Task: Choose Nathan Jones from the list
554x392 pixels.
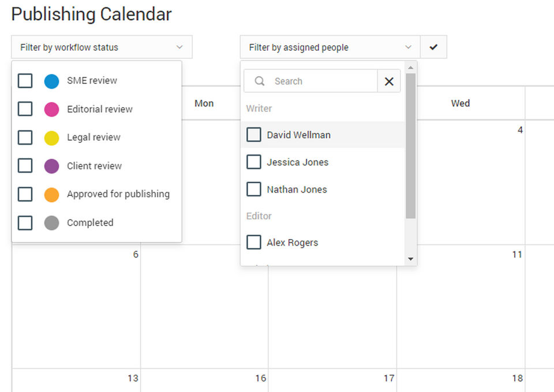Action: 297,189
